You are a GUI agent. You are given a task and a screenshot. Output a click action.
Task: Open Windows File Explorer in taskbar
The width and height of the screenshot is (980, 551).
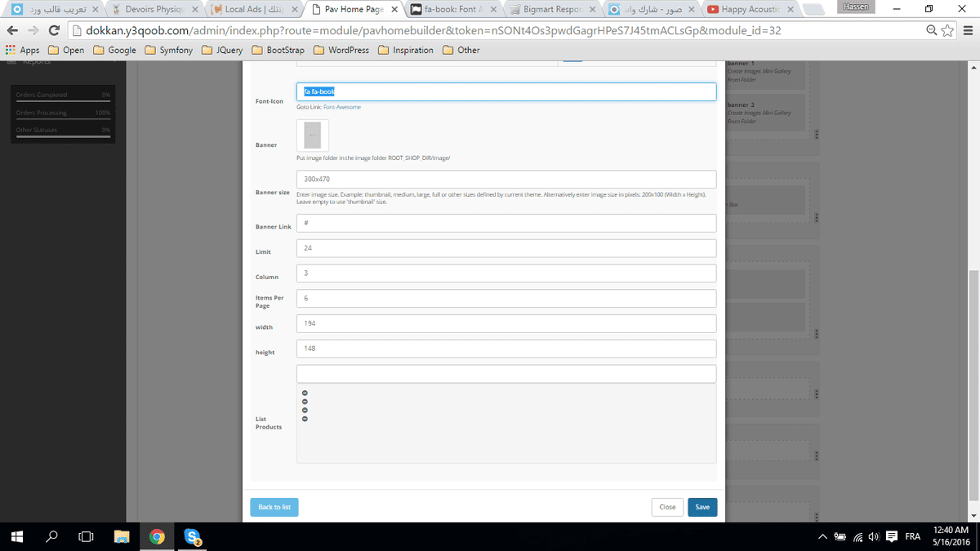122,536
